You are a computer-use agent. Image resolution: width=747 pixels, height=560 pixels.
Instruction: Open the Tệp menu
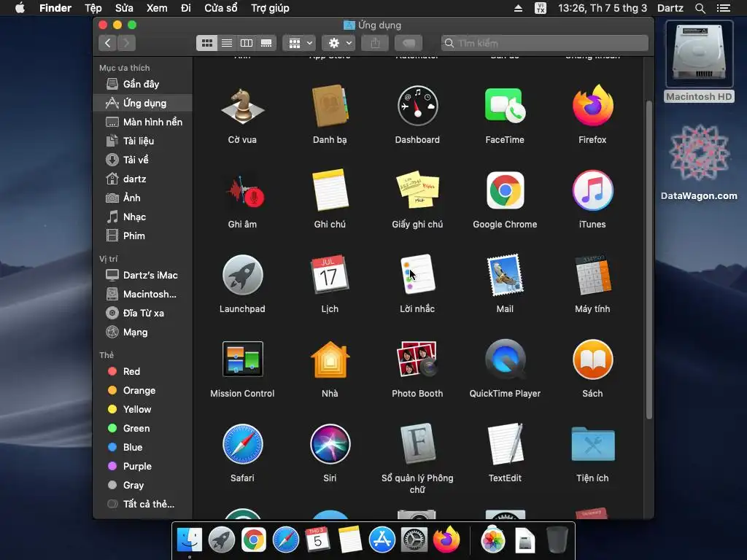pos(93,8)
